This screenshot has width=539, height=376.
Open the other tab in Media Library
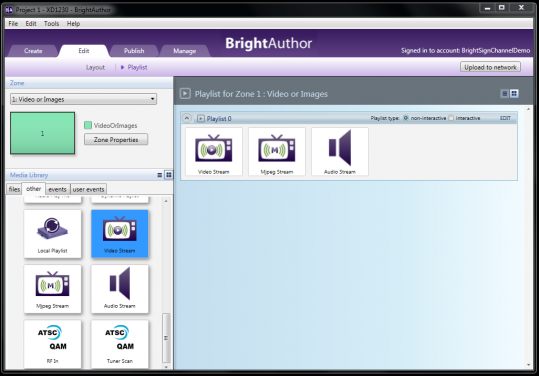[x=33, y=189]
